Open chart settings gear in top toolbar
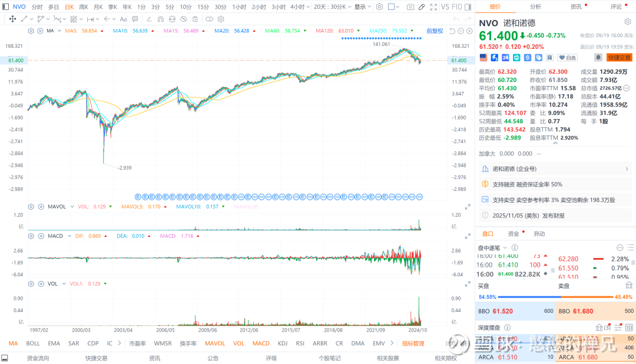The image size is (636, 364). 380,7
